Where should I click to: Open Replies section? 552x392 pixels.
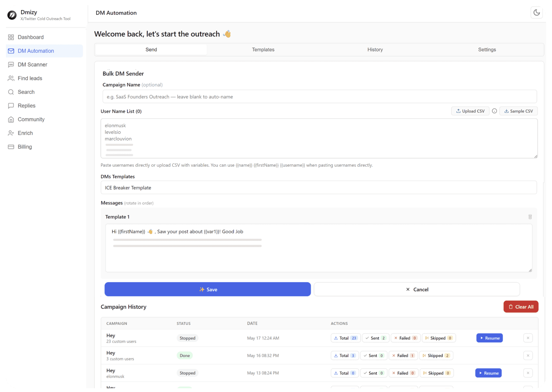[x=44, y=106]
